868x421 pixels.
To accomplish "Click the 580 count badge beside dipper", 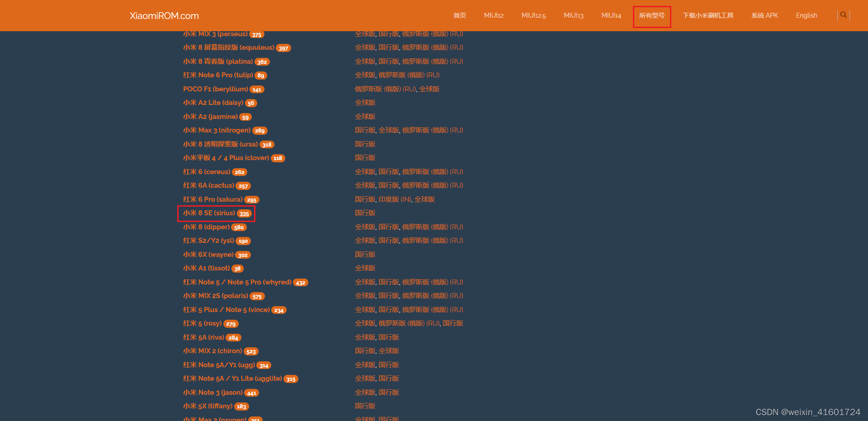I will 239,227.
